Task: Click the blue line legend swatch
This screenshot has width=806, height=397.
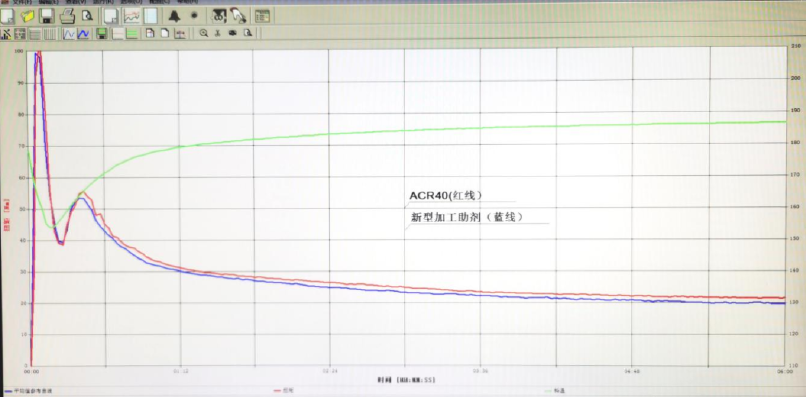Action: pos(8,391)
